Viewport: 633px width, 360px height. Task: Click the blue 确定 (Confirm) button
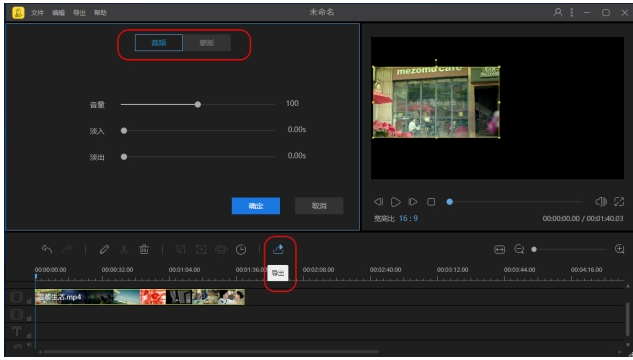(256, 206)
